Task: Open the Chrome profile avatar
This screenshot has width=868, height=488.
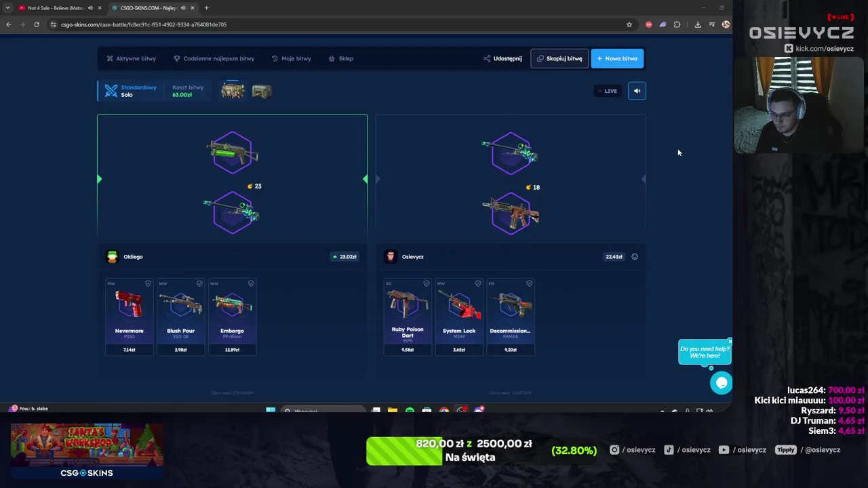Action: tap(726, 24)
